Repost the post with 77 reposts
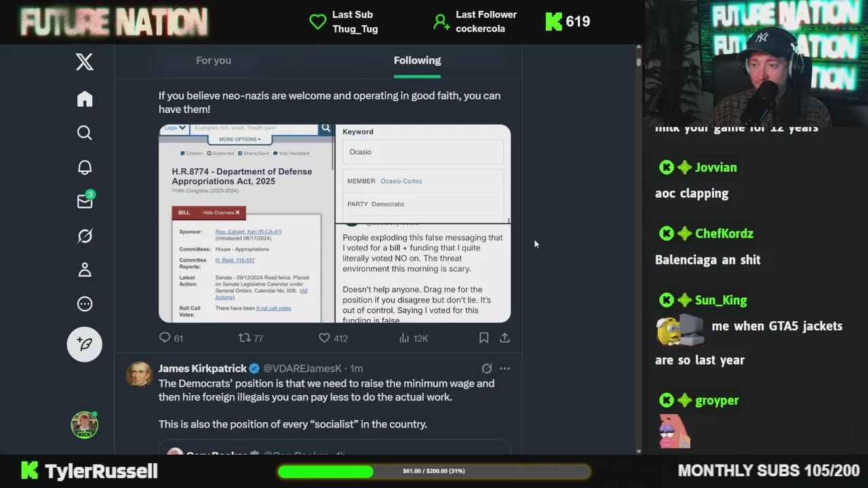The image size is (868, 488). 251,338
